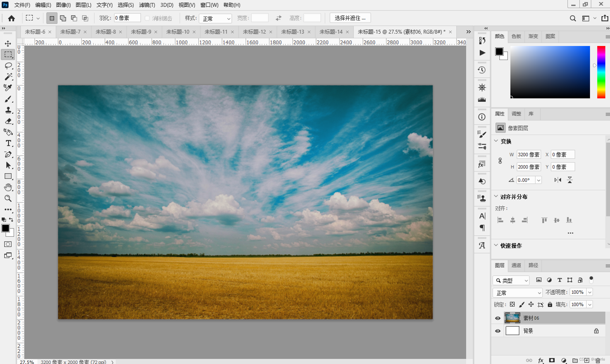Screen dimensions: 610x364
Task: Select the Move tool
Action: coord(8,44)
